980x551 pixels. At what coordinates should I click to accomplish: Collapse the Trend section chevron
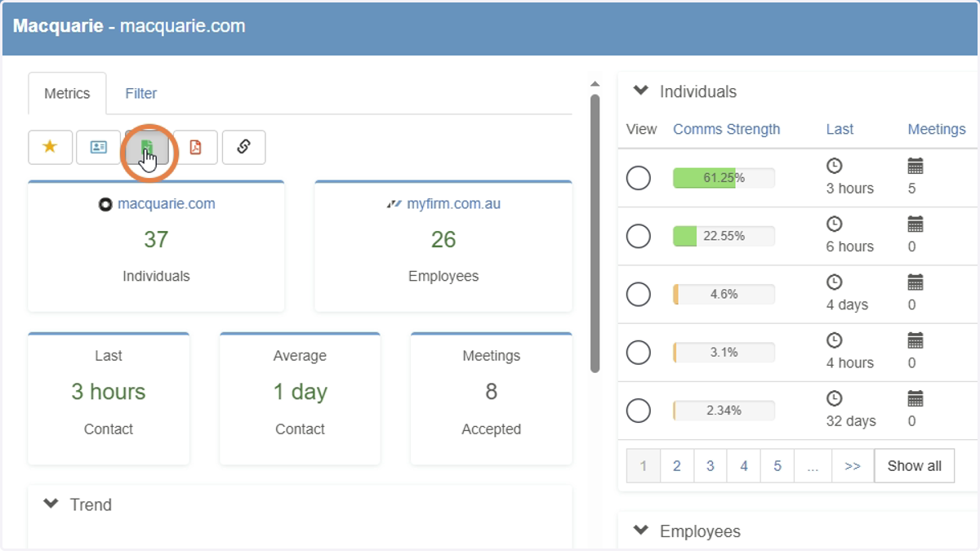coord(51,504)
